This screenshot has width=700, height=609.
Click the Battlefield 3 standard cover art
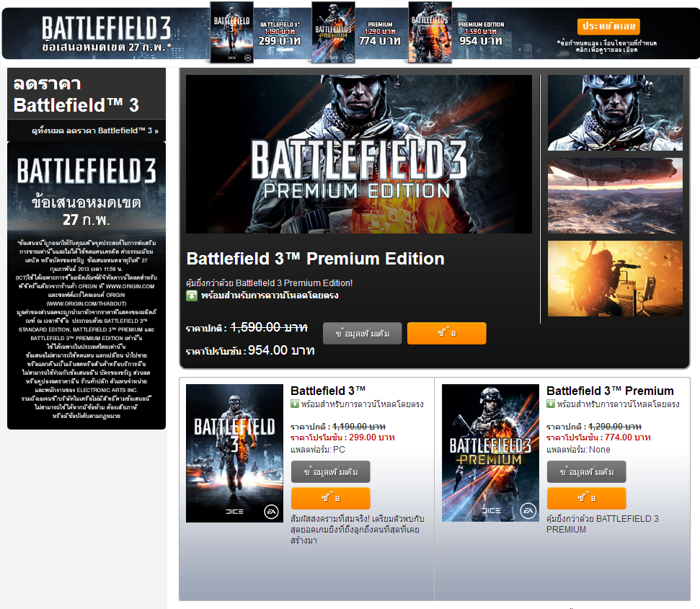234,453
